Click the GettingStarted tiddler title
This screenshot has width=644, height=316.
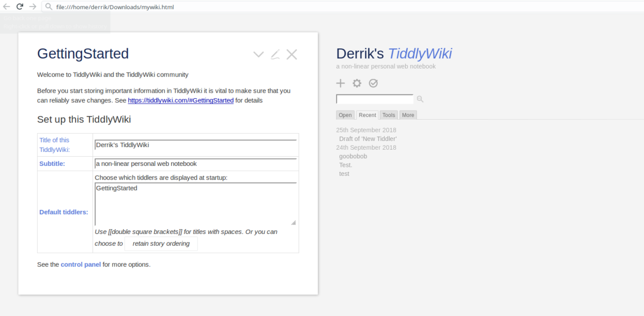click(x=83, y=54)
